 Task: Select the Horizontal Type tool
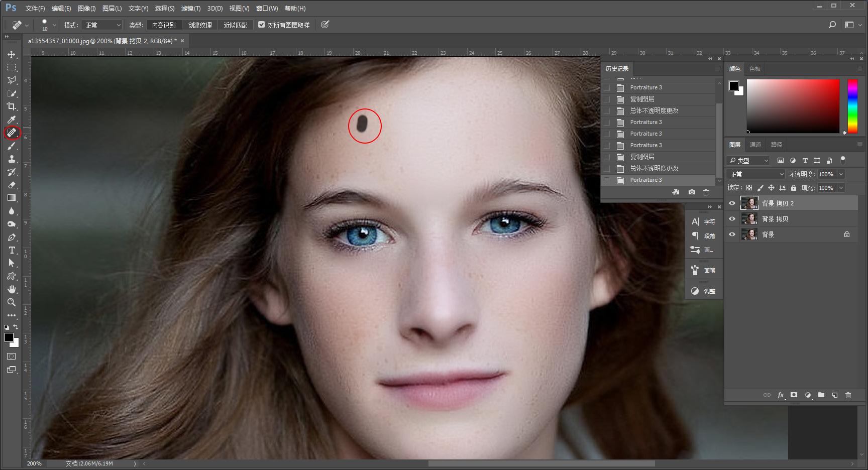[12, 250]
